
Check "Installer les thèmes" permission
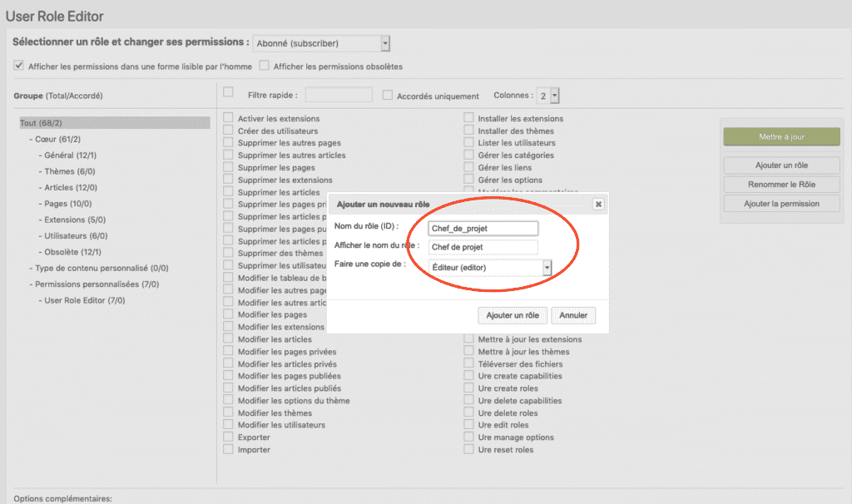pos(468,131)
